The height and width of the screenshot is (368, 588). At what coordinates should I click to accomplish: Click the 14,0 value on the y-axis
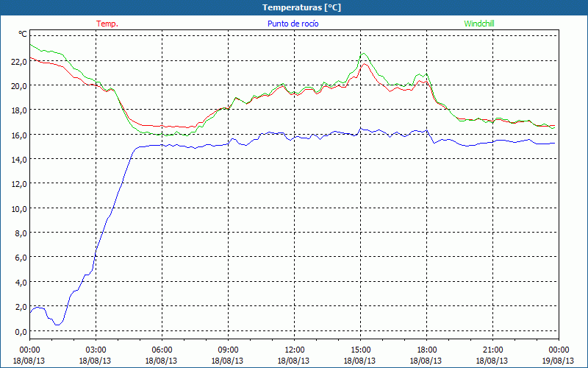tap(19, 160)
